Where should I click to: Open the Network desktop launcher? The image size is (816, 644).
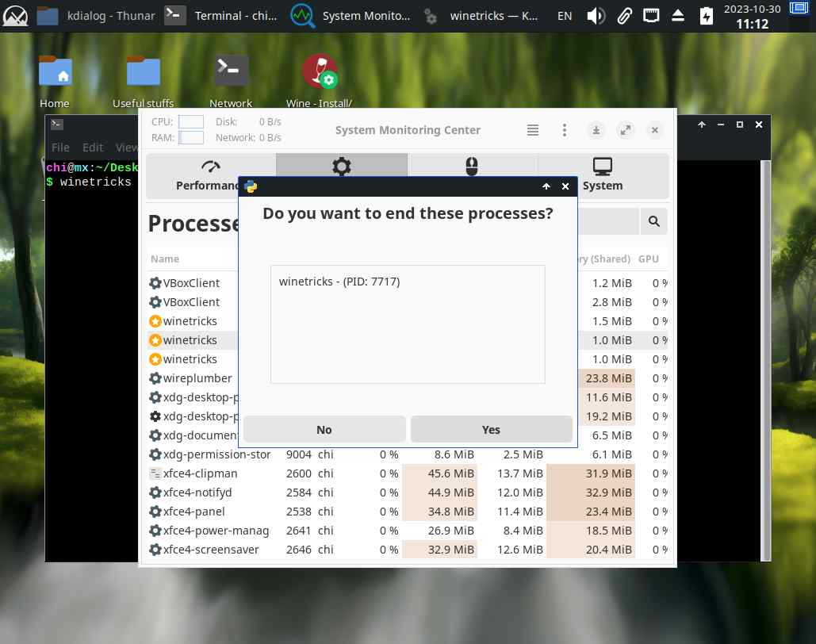coord(231,81)
